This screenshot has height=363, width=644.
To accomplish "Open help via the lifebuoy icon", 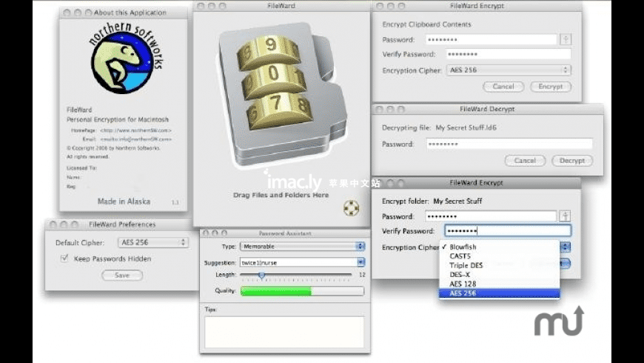I will pos(351,208).
